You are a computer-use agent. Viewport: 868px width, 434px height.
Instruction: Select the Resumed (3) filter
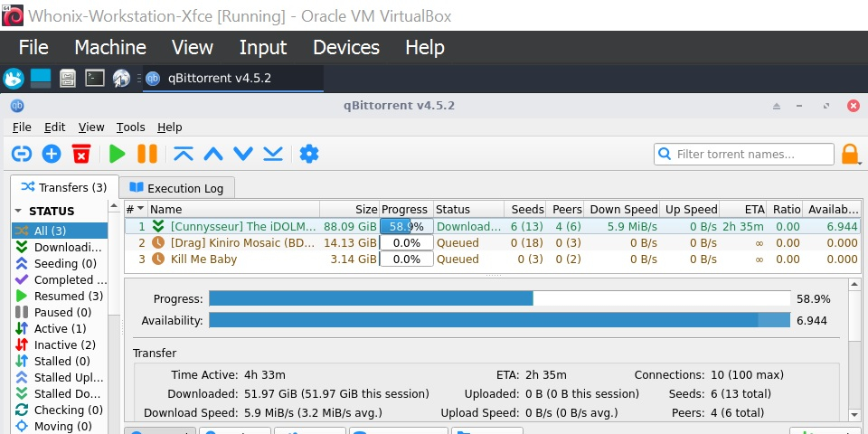60,297
